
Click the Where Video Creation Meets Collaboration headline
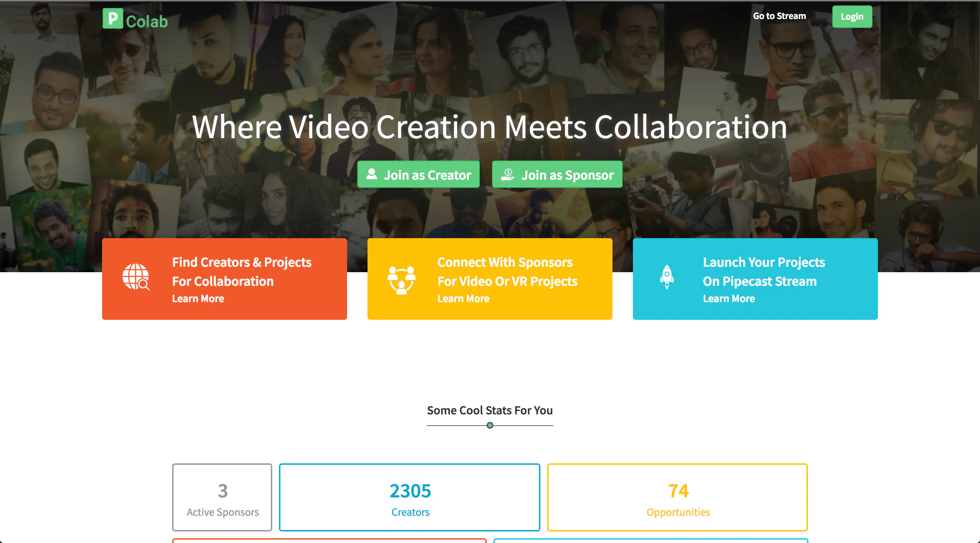pyautogui.click(x=490, y=127)
